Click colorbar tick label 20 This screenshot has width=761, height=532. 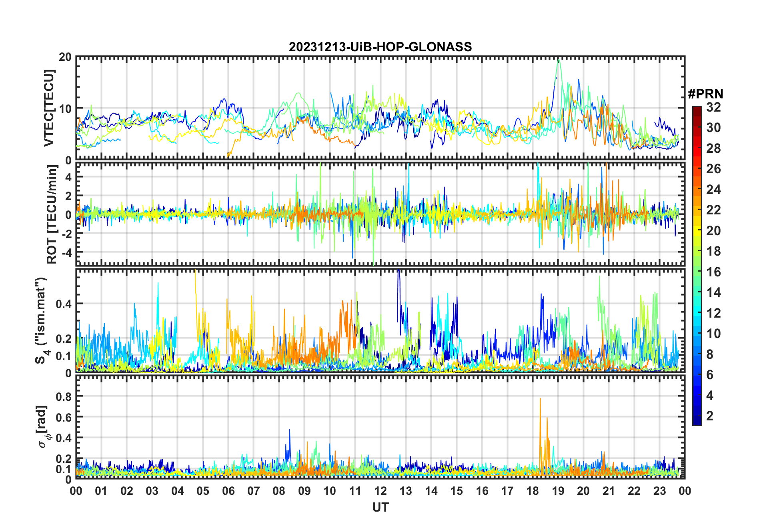pyautogui.click(x=714, y=231)
